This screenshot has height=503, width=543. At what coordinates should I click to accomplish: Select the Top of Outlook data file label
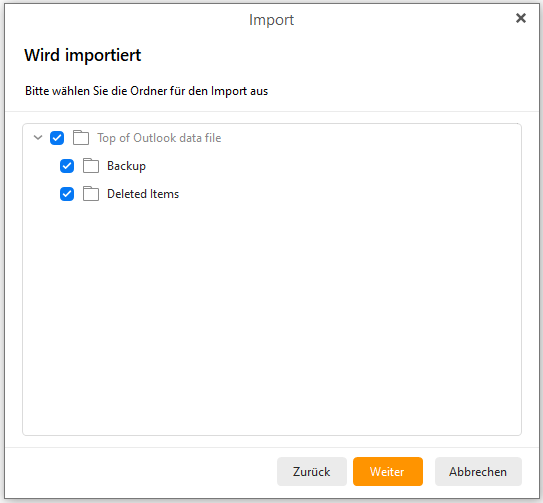tap(159, 138)
